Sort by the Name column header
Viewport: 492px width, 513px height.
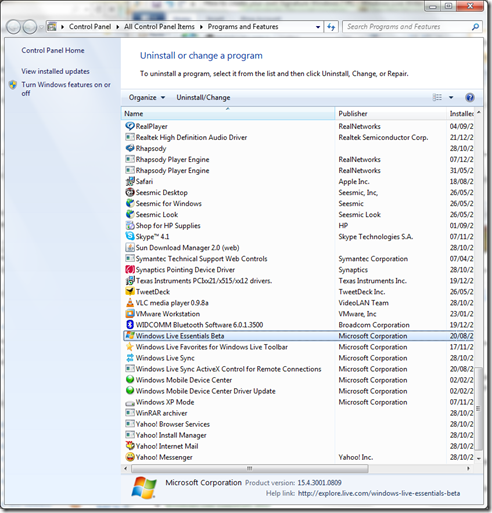228,113
